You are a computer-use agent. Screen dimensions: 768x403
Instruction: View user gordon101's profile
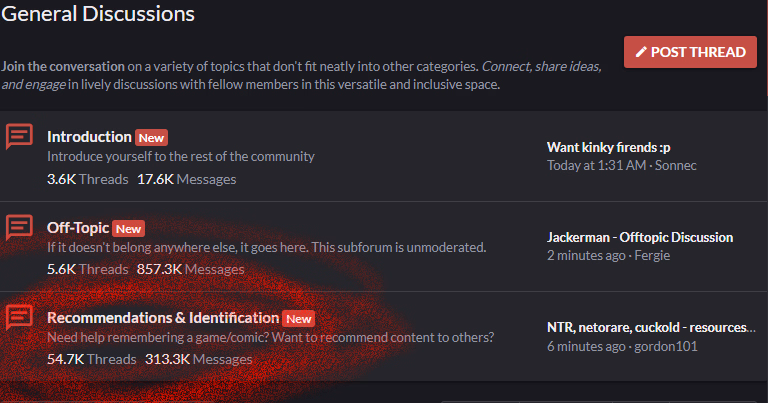pyautogui.click(x=666, y=346)
